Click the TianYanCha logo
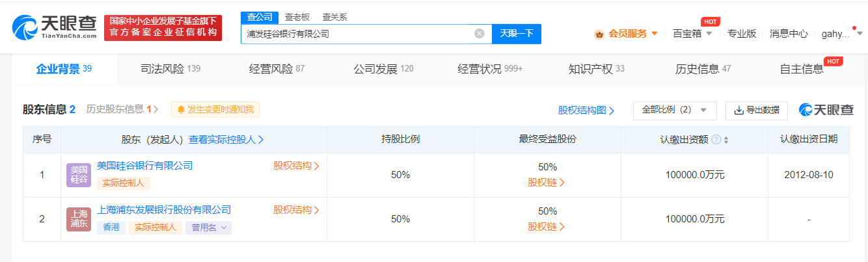Viewport: 868px width, 262px height. point(54,27)
